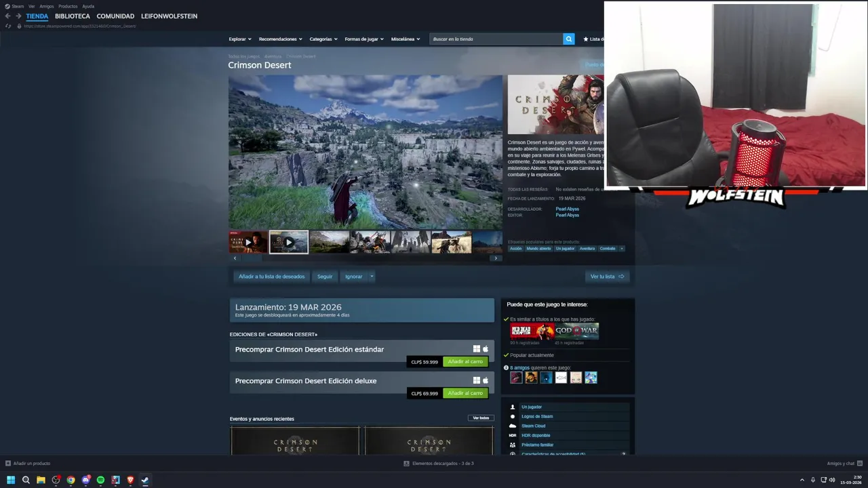Open Formas de jugar dropdown

pyautogui.click(x=364, y=39)
